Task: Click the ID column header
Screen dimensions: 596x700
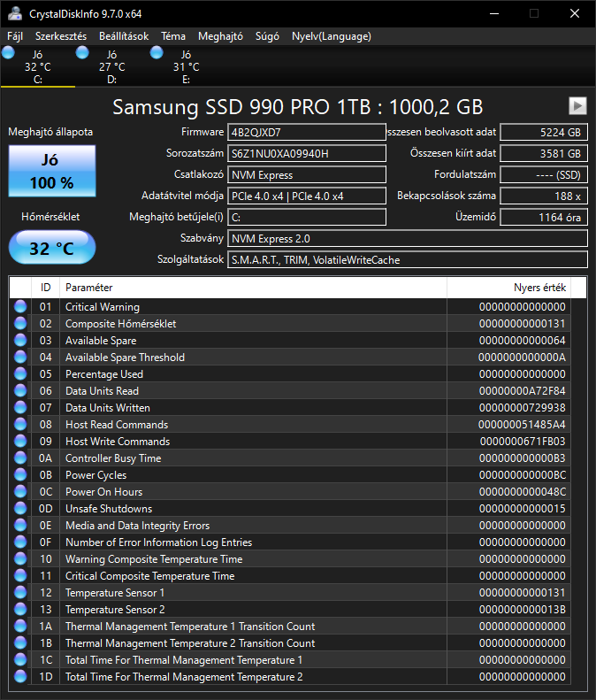Action: tap(45, 288)
